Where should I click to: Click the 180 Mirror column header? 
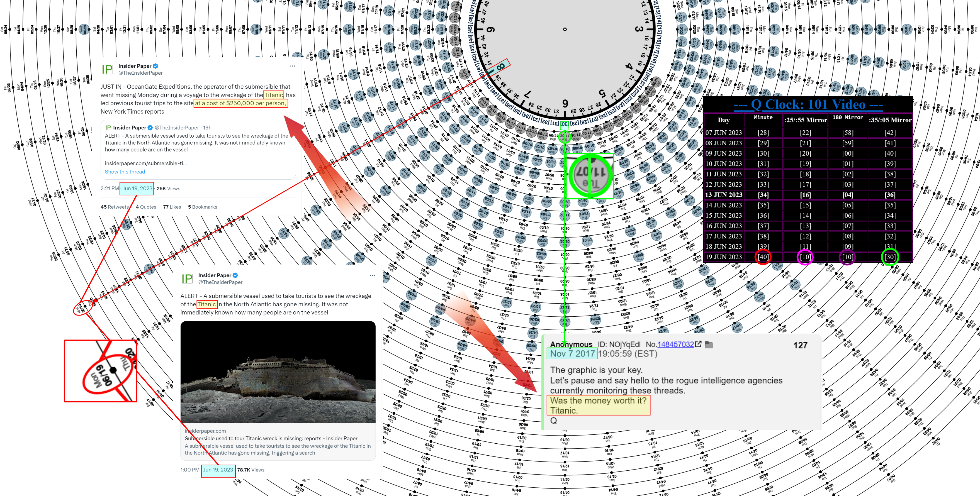848,118
